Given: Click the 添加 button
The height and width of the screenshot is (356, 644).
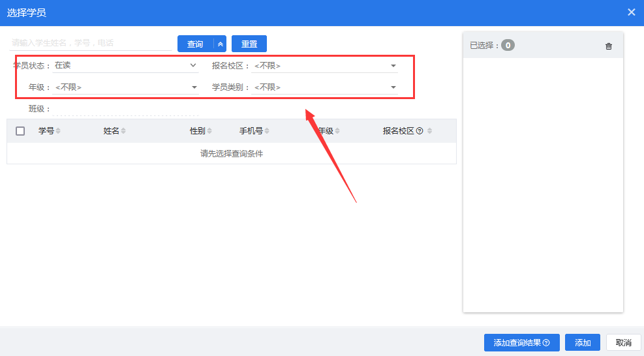Looking at the screenshot, I should (583, 342).
